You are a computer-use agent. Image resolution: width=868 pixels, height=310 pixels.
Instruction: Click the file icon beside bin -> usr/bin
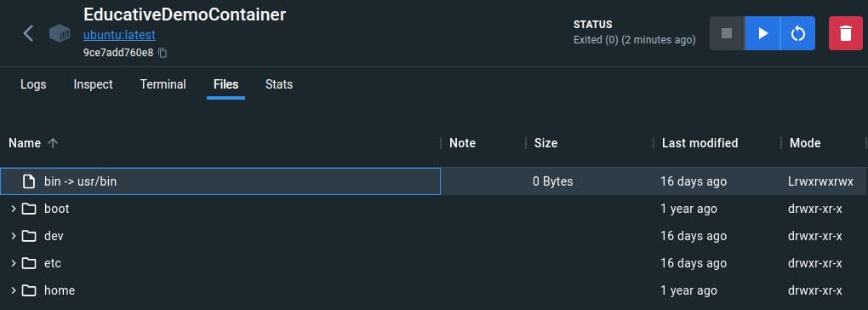(28, 181)
